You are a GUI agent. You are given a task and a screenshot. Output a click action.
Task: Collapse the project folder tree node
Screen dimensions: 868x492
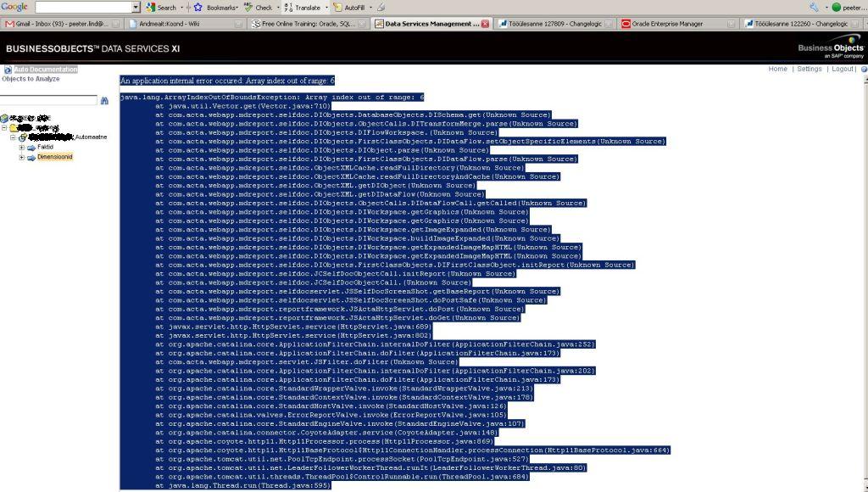click(4, 128)
